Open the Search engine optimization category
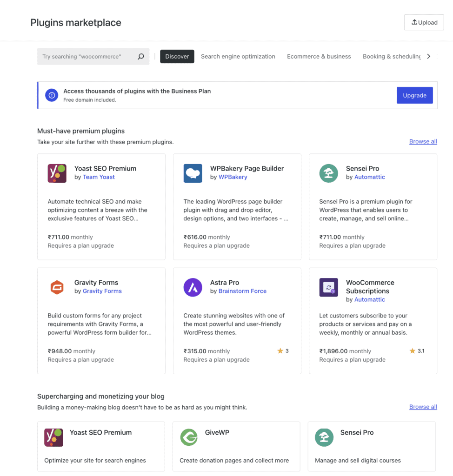 click(x=238, y=56)
